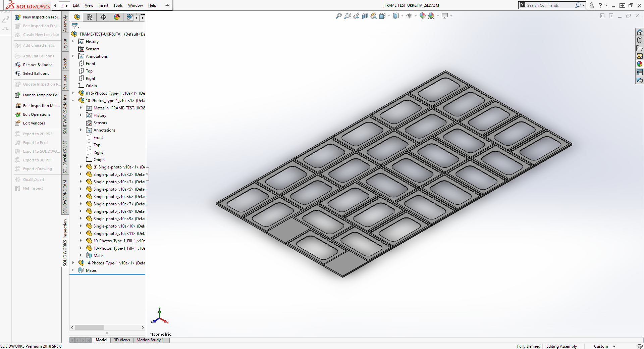The width and height of the screenshot is (644, 349).
Task: Collapse the CommandManager with left arrow
Action: [x=55, y=5]
